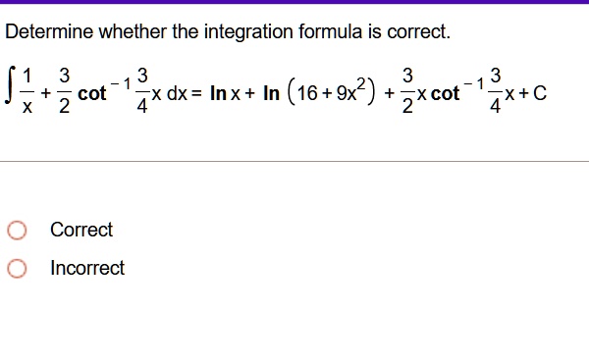
Task: Click the constant C at formula end
Action: [x=540, y=93]
